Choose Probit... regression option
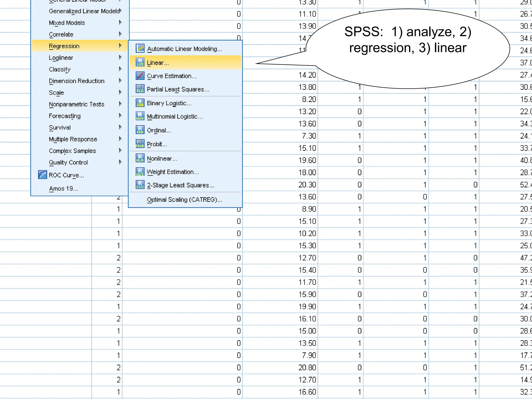This screenshot has height=399, width=532. click(185, 144)
